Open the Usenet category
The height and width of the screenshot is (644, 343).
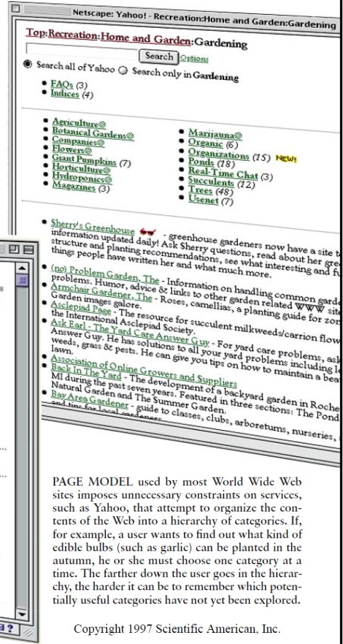coord(204,200)
